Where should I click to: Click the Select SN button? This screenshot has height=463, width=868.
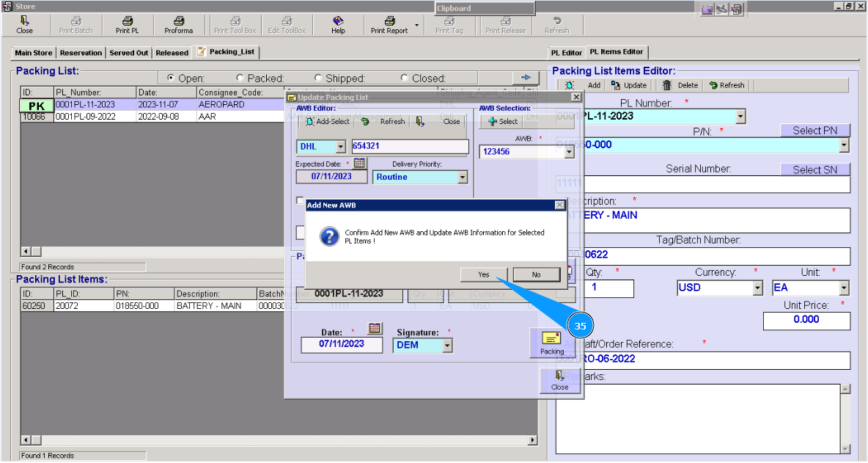point(815,170)
